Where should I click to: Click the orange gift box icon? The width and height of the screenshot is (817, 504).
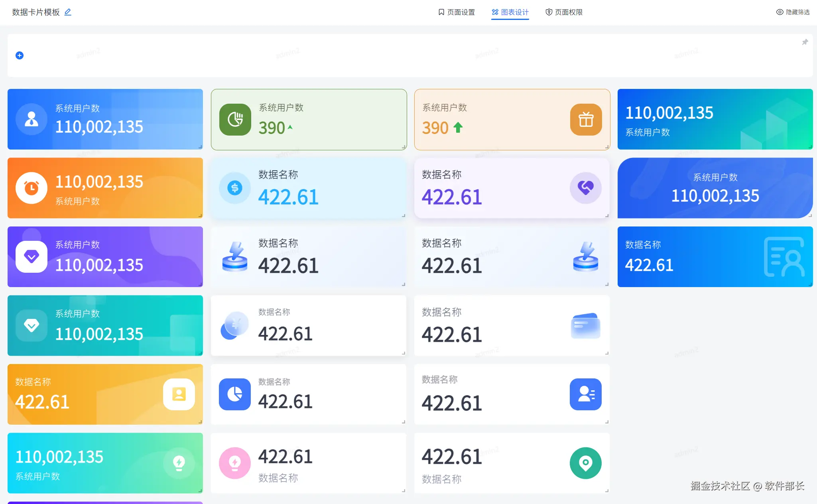point(585,120)
